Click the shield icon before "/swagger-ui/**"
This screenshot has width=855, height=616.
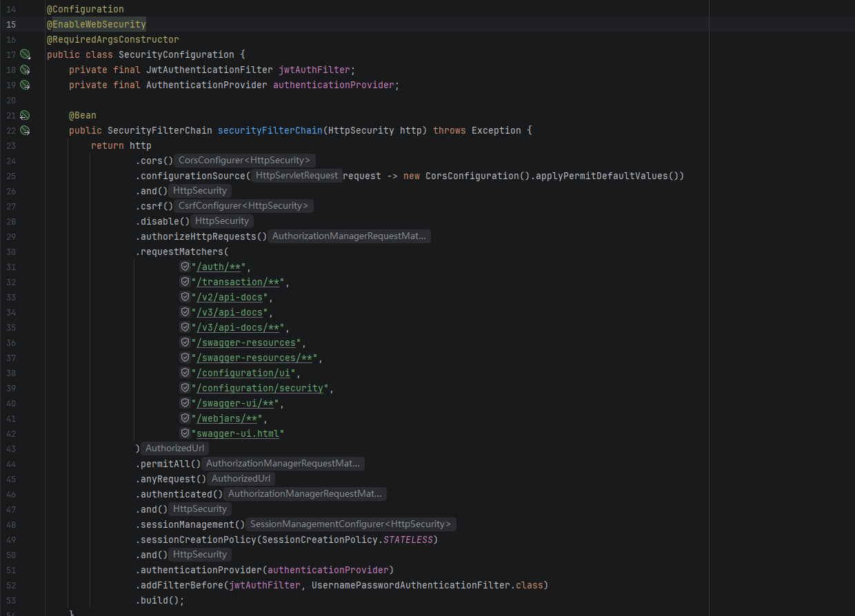tap(185, 403)
